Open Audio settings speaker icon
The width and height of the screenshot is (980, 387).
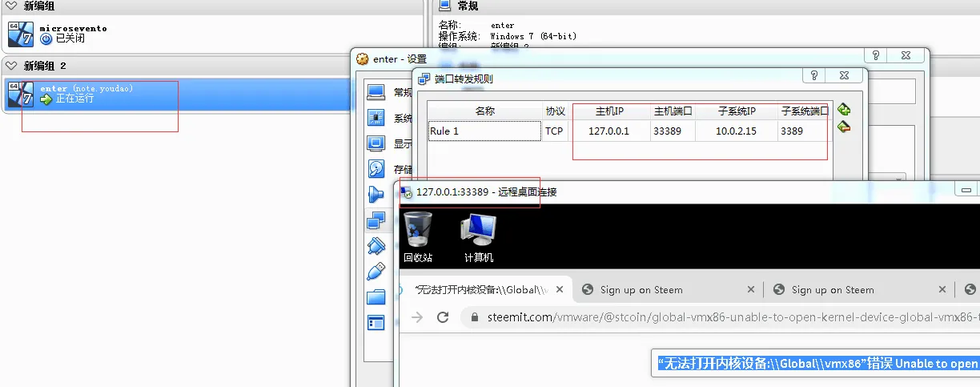(376, 195)
